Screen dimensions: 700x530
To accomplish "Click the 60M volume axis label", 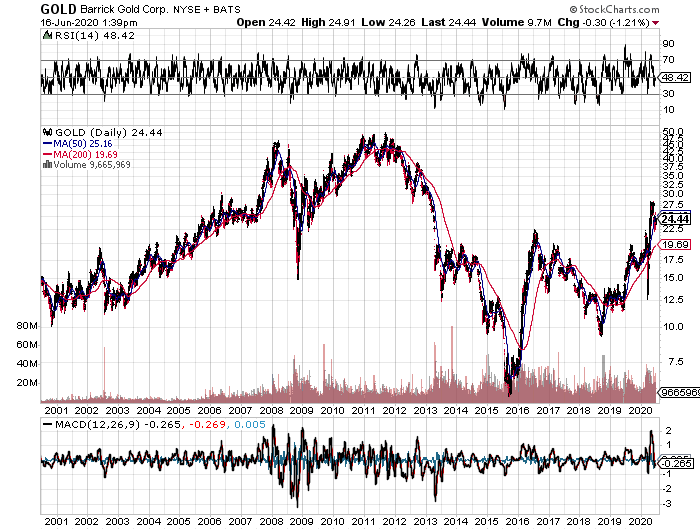I will coord(27,345).
